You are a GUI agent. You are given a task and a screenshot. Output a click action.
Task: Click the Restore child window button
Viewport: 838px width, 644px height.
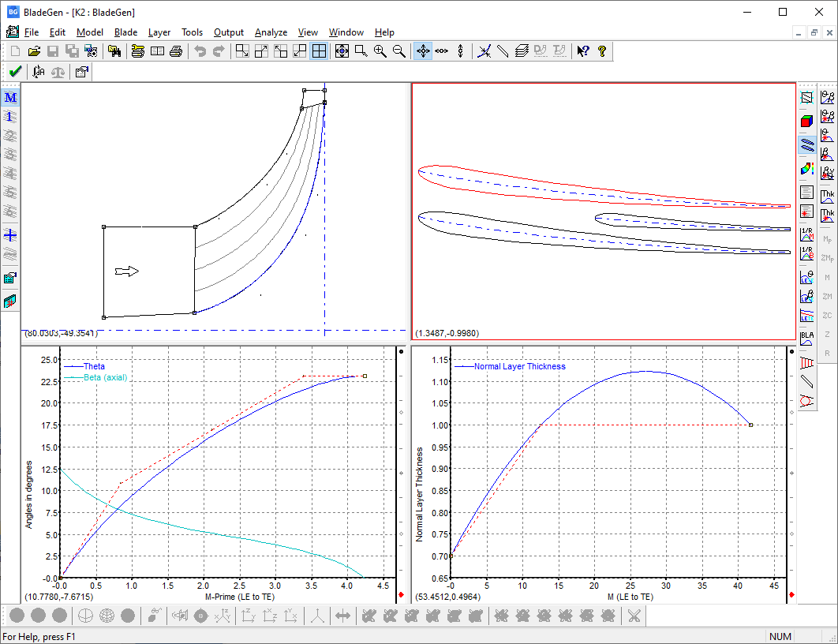pos(814,32)
